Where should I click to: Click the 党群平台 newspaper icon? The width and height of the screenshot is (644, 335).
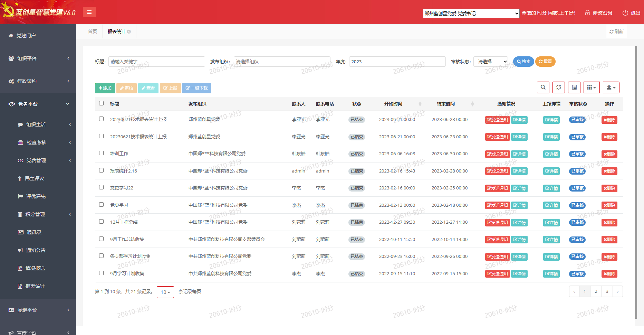(x=11, y=310)
